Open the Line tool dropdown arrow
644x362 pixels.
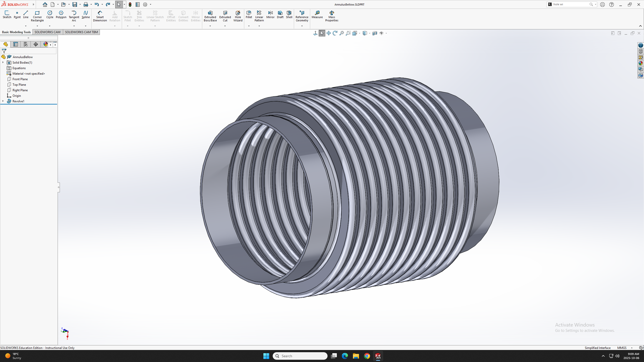point(26,26)
